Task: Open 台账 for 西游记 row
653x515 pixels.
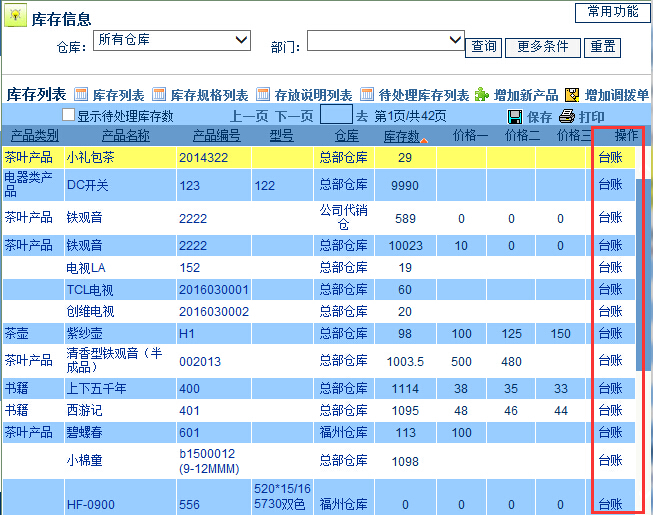Action: 610,411
